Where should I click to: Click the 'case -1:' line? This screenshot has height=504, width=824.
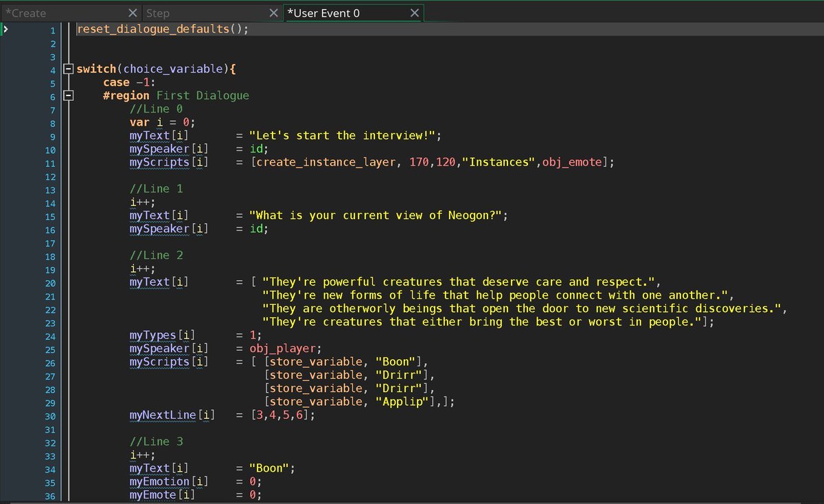(129, 82)
